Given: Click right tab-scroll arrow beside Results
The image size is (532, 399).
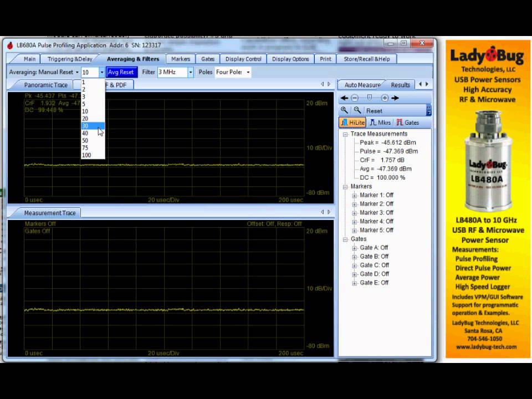Looking at the screenshot, I should coord(427,84).
